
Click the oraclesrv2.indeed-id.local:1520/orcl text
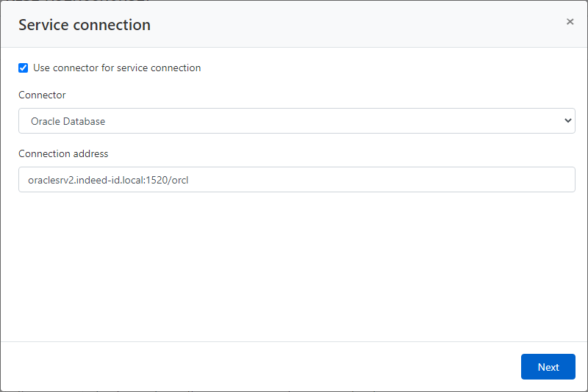[109, 180]
